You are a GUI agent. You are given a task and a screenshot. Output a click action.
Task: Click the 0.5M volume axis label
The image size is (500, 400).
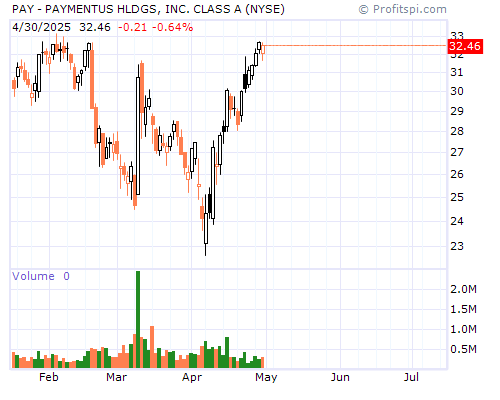click(x=464, y=349)
